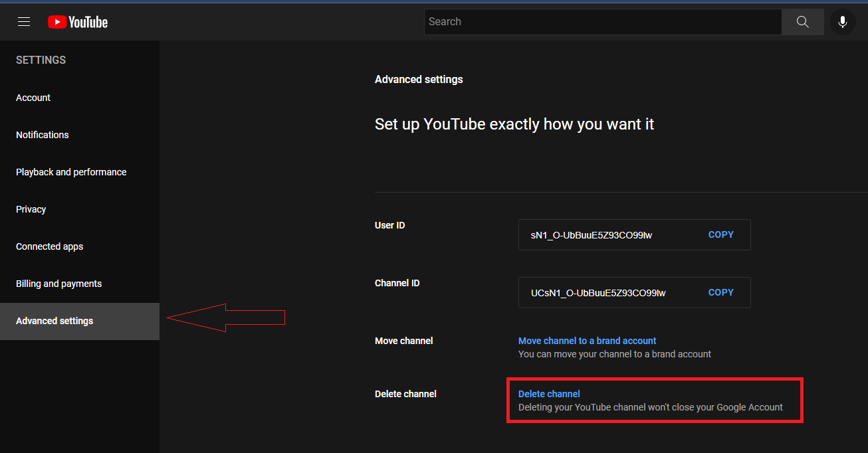Screen dimensions: 868x453
Task: Click the Delete channel link
Action: (549, 394)
